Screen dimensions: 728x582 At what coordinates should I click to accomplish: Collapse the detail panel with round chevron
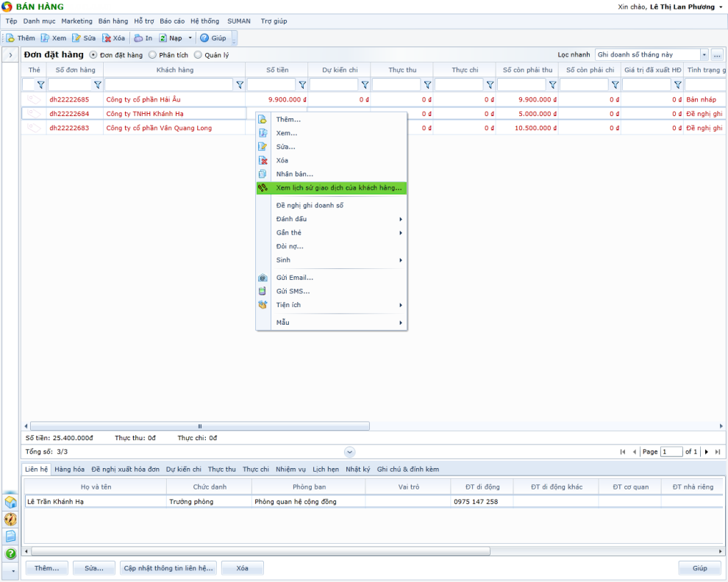click(349, 452)
